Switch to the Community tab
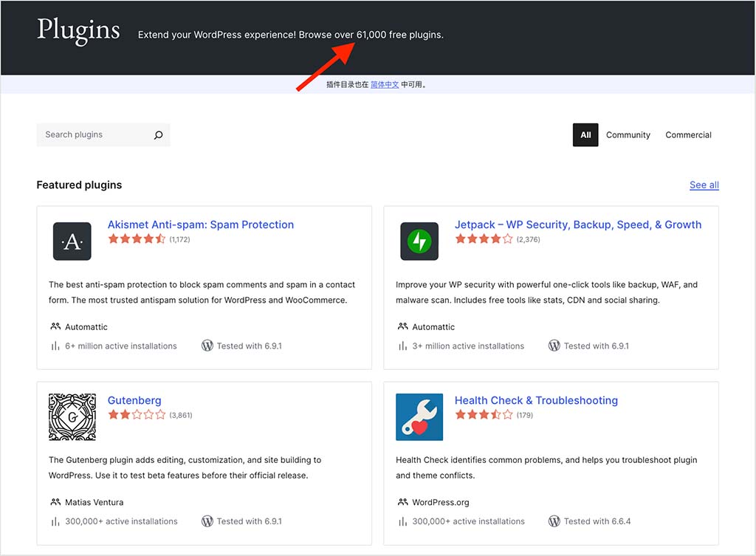 tap(628, 135)
